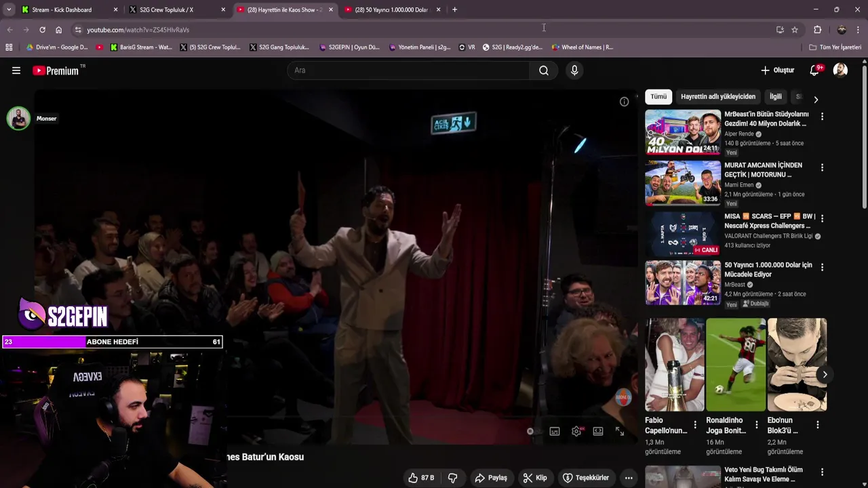Switch to S2G Crew Topluluk / X tab

click(176, 9)
